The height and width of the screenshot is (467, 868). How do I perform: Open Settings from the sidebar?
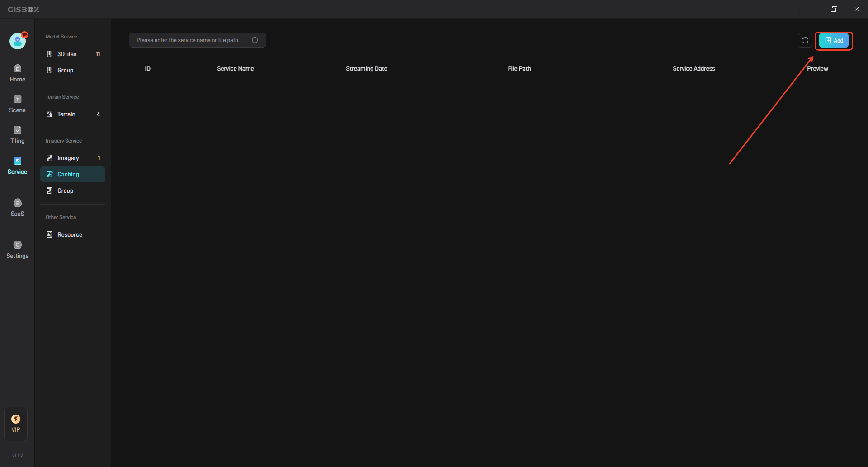(x=17, y=250)
